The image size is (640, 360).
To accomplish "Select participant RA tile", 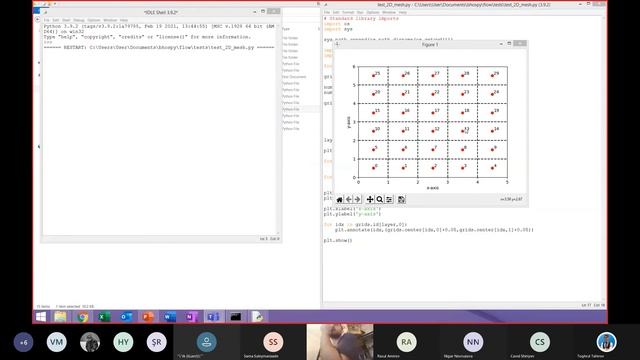I will (x=406, y=342).
